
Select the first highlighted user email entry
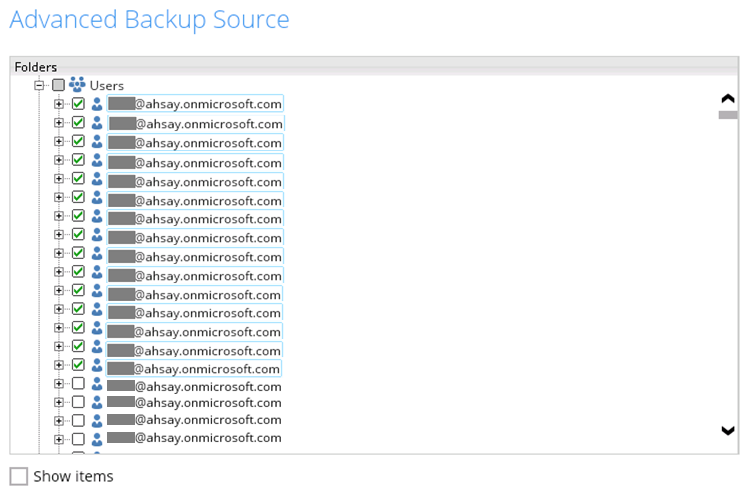(x=196, y=104)
